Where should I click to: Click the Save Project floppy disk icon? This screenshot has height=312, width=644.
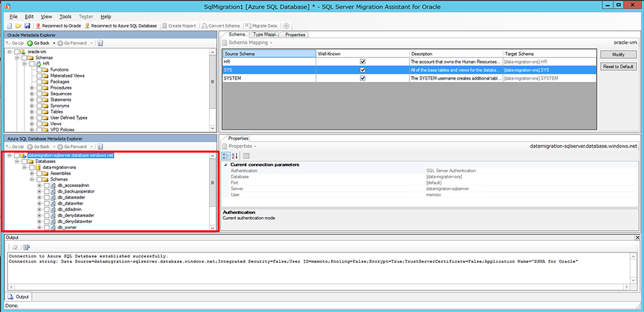coord(27,25)
